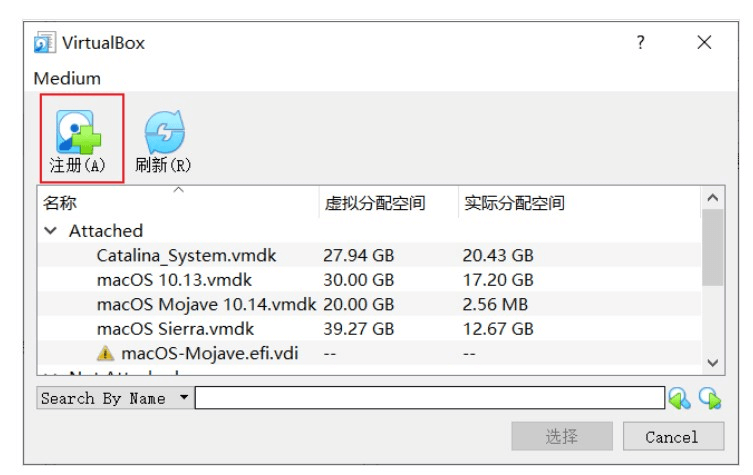Select macOS-Mojave.efi.vdi row
Screen dimensions: 753x475
(x=369, y=353)
